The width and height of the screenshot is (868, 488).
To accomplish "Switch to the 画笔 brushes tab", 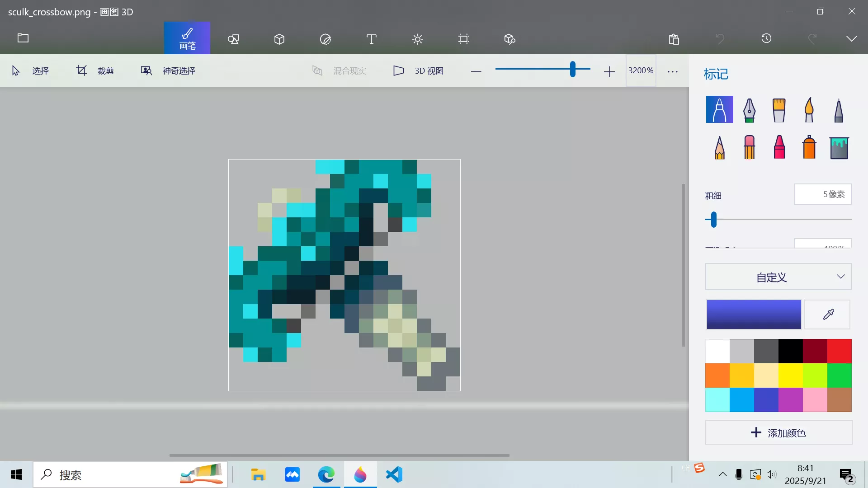I will (x=187, y=38).
